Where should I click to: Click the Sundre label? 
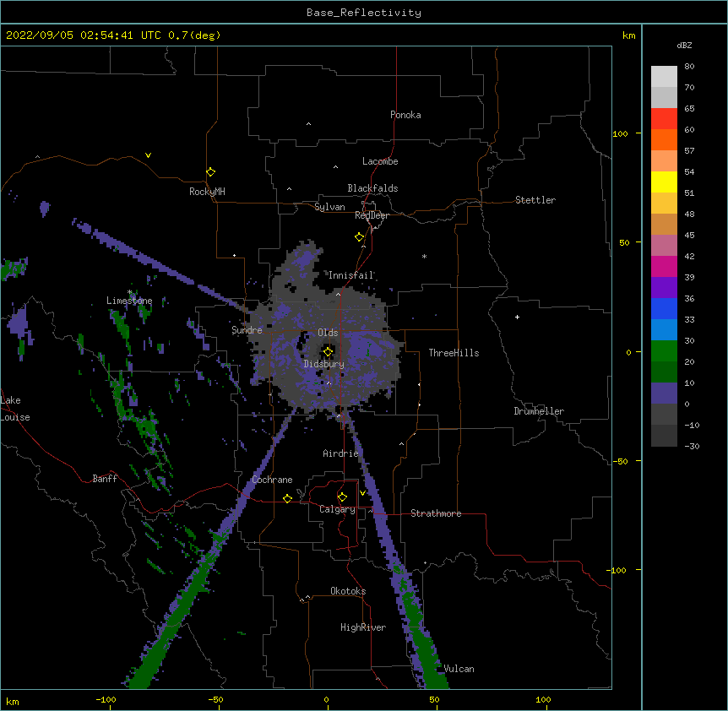coord(247,330)
